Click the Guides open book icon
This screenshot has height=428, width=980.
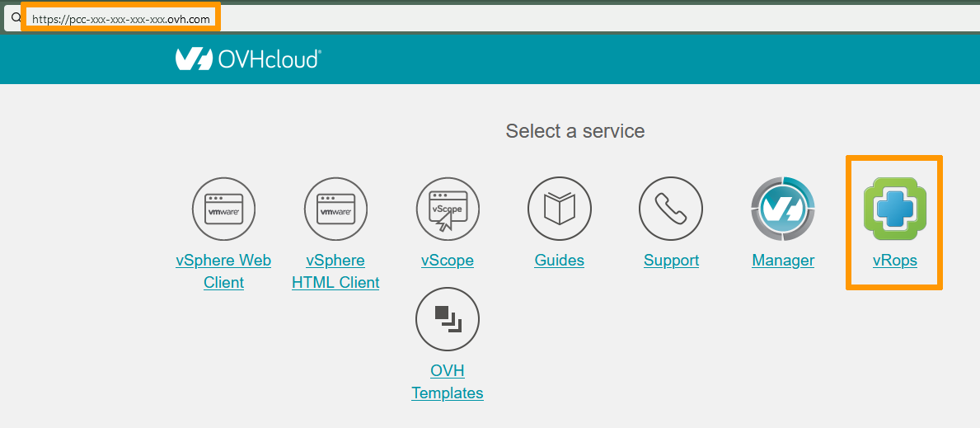tap(559, 209)
